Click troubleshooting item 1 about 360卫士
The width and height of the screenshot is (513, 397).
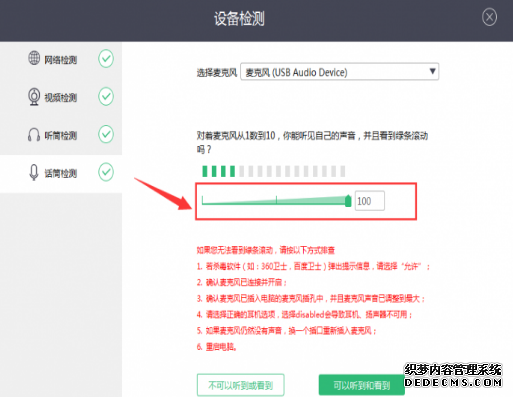[x=313, y=266]
